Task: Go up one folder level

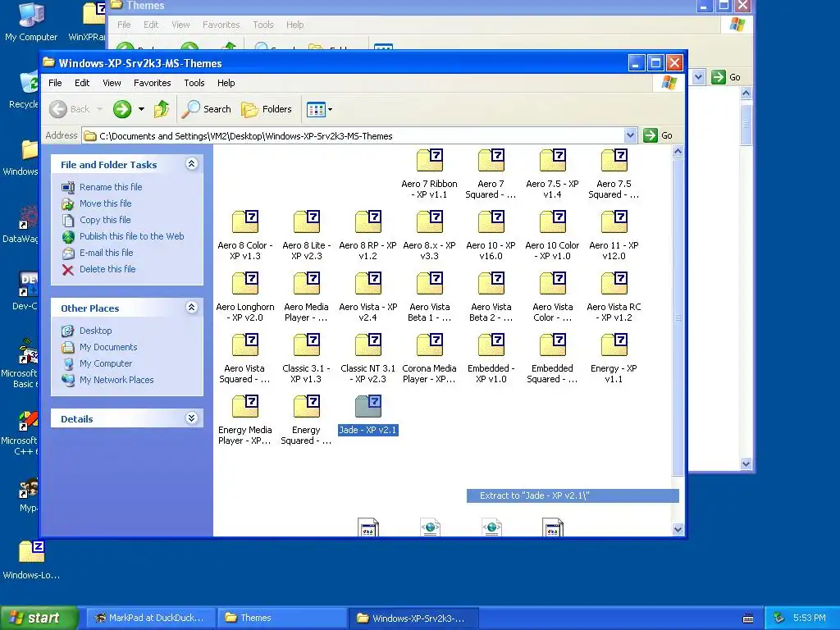Action: 162,109
